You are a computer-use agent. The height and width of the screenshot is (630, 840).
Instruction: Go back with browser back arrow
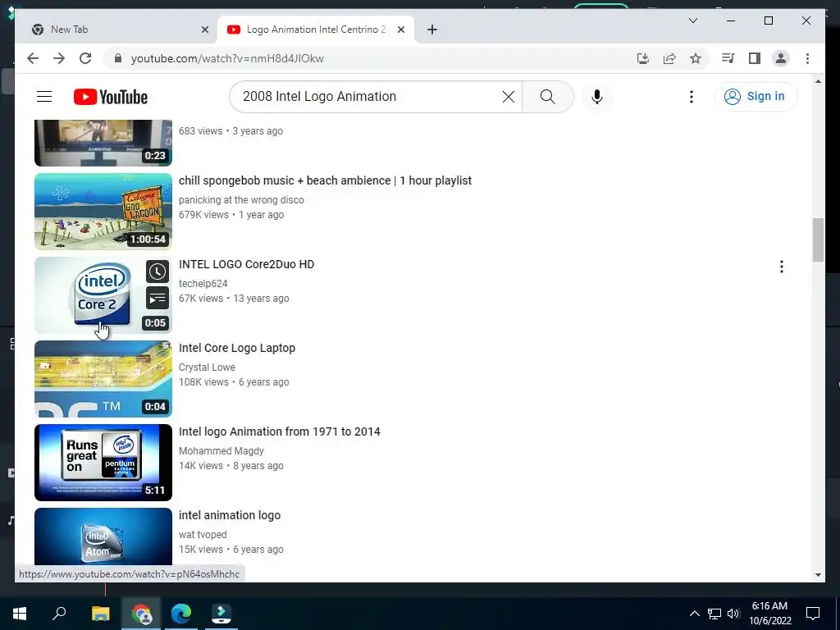(x=33, y=58)
